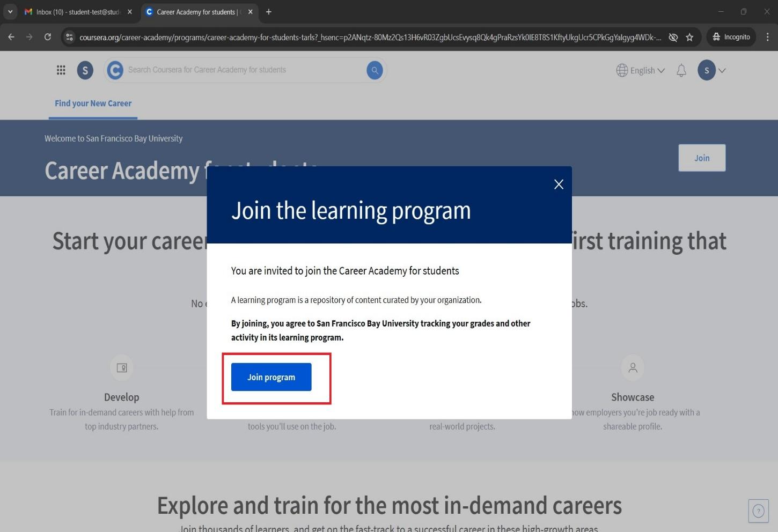Open the English language dropdown

coord(641,70)
